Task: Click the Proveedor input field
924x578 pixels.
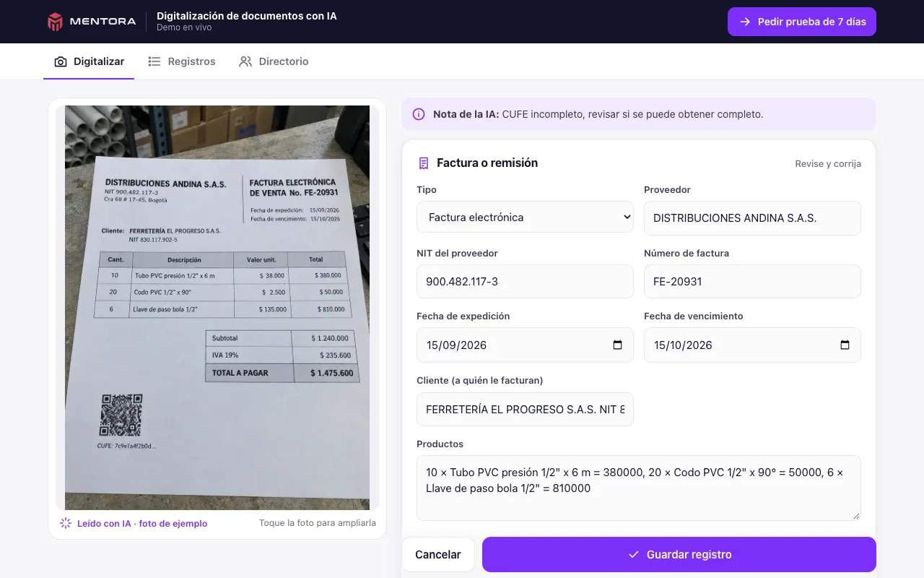Action: [x=752, y=218]
